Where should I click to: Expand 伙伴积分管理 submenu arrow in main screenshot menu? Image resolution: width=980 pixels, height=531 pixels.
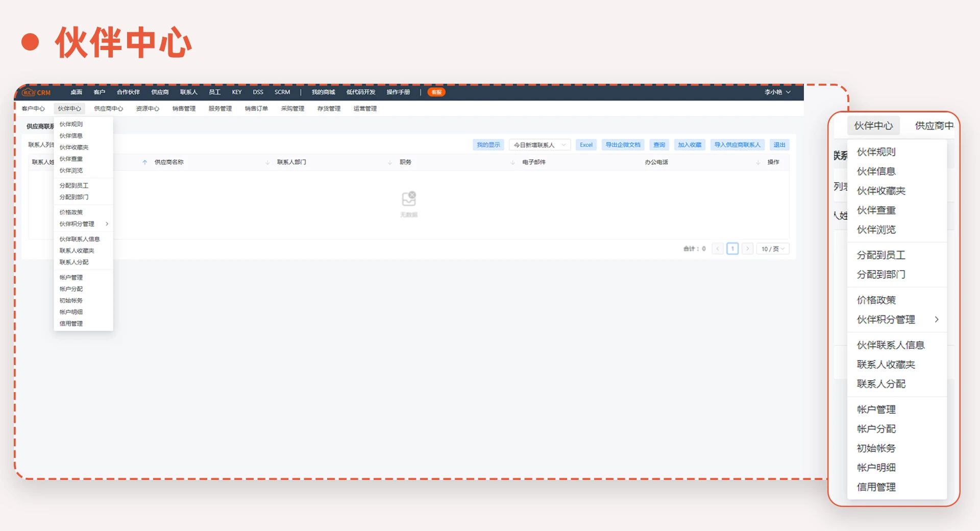(x=107, y=224)
